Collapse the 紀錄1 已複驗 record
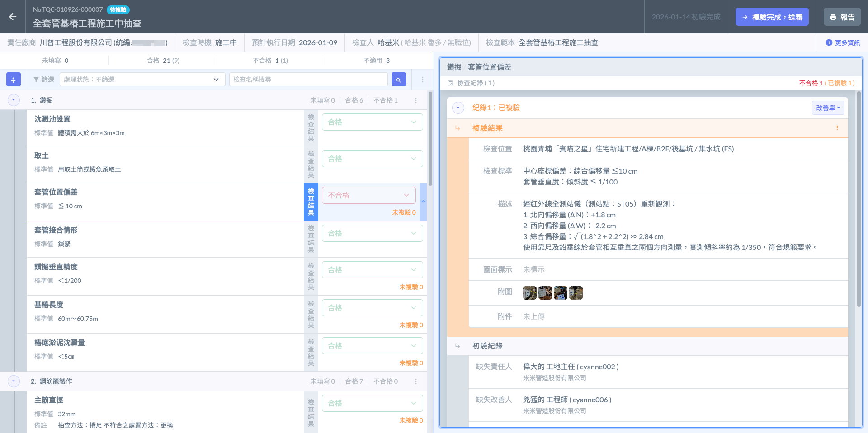 458,108
